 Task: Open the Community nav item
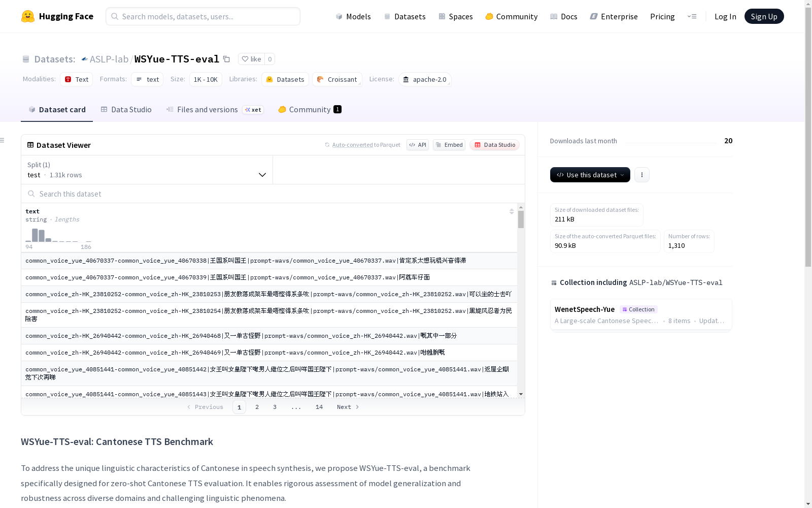(x=512, y=16)
